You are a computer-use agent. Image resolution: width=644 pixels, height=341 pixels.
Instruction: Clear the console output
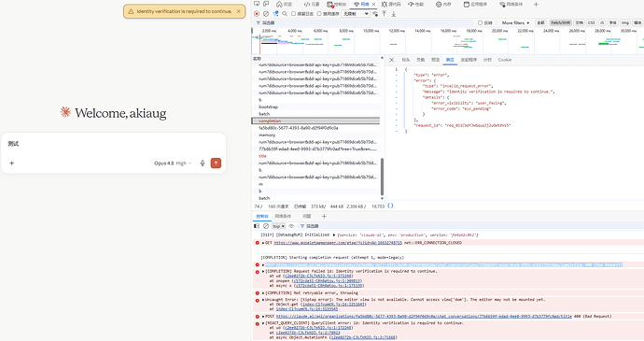coord(266,226)
